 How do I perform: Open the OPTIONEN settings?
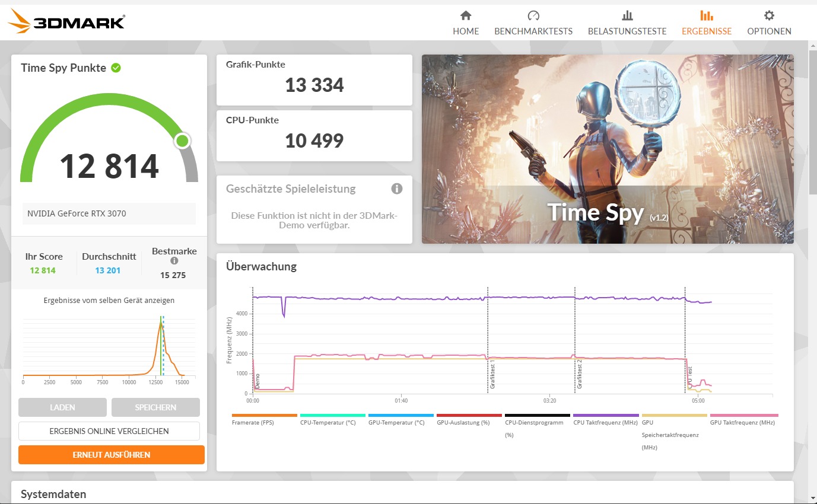(769, 23)
